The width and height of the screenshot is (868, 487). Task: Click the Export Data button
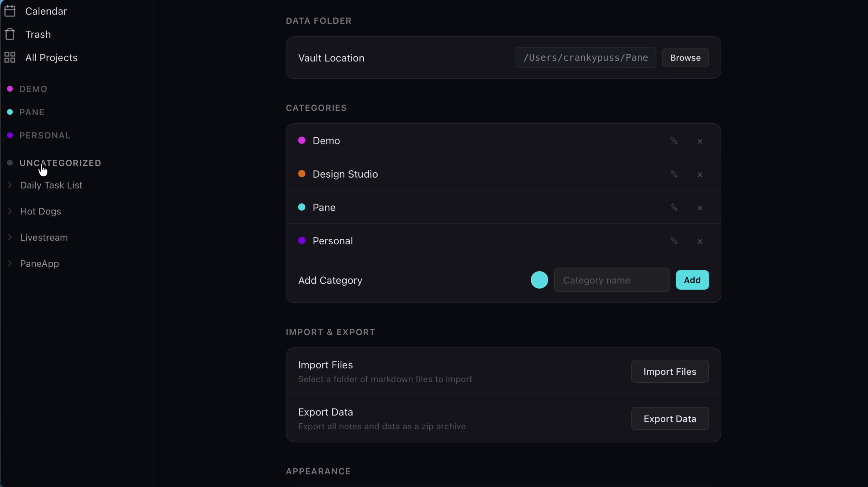(x=669, y=419)
